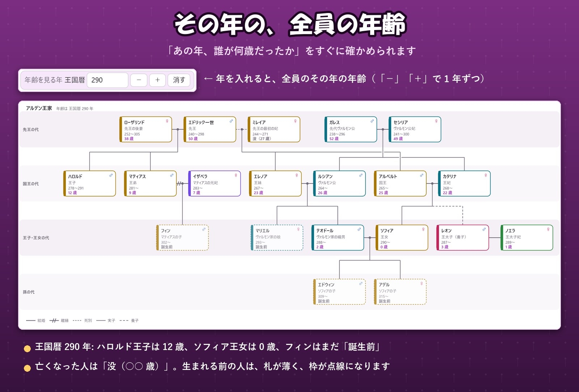Click the アルデン王家 title text
Screen dimensions: 579x392
[39, 108]
